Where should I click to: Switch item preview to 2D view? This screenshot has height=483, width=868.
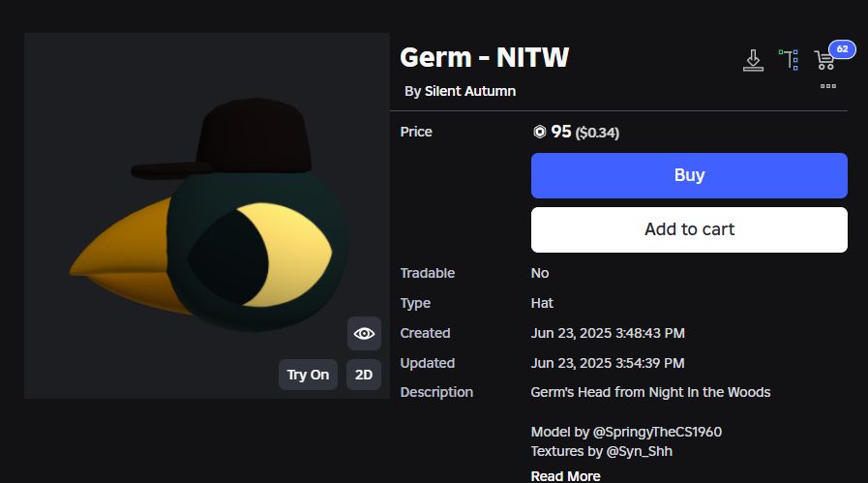tap(364, 375)
